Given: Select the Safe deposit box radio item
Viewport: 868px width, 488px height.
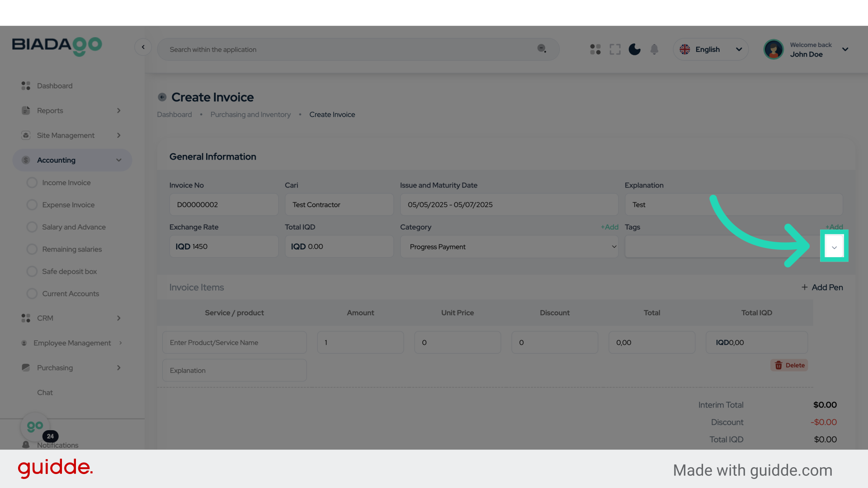Looking at the screenshot, I should [x=32, y=271].
